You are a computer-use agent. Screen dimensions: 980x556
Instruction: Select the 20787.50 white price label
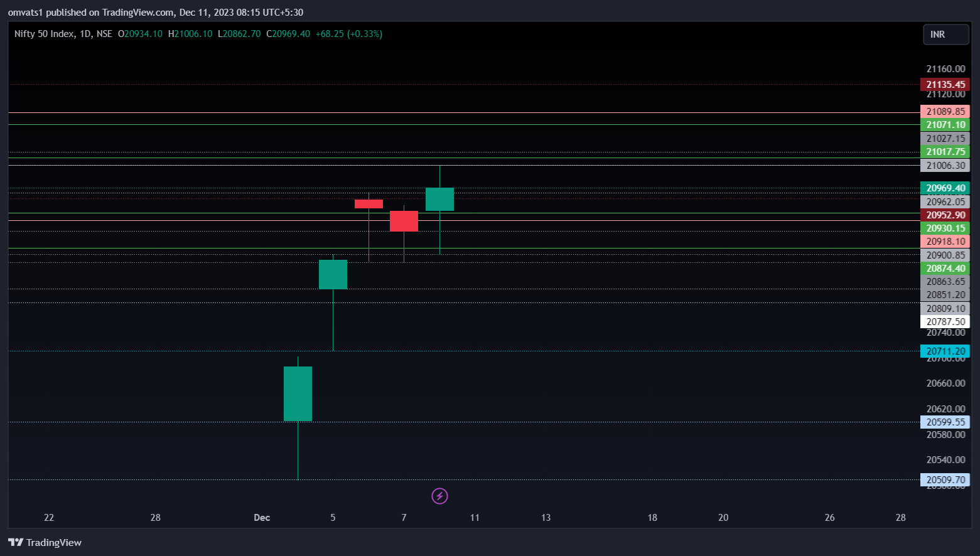coord(945,322)
